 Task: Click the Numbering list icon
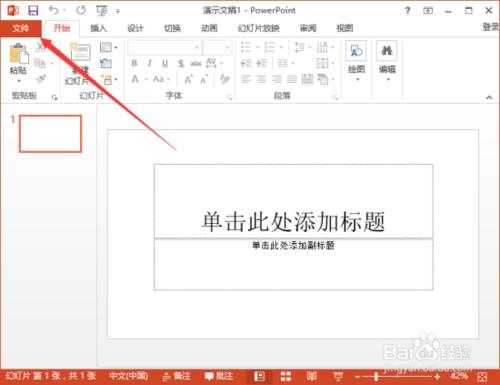269,47
